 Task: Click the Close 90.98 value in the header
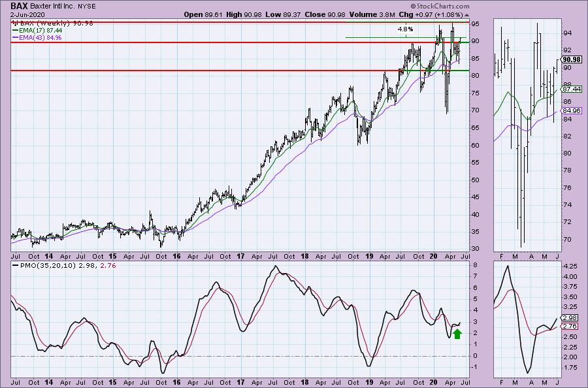coord(325,14)
